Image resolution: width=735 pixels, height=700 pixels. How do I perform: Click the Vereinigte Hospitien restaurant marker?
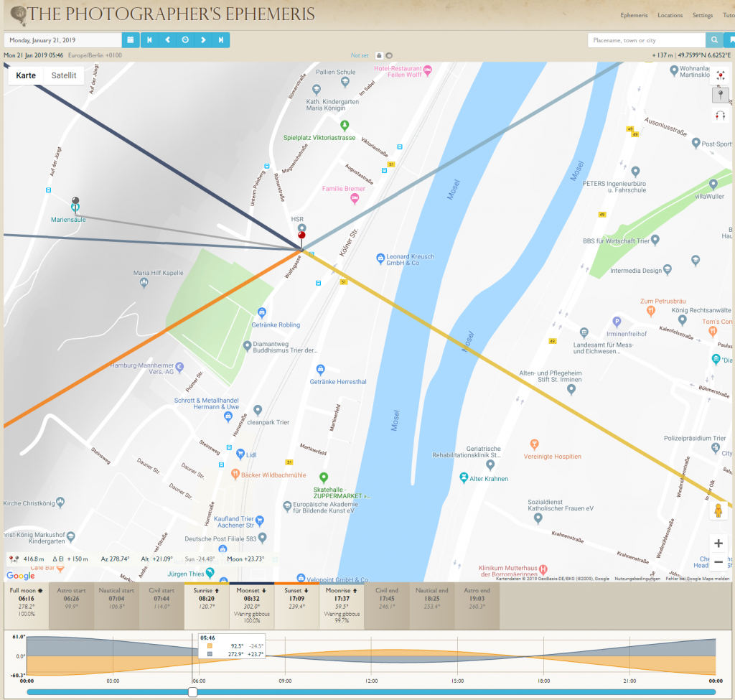534,444
